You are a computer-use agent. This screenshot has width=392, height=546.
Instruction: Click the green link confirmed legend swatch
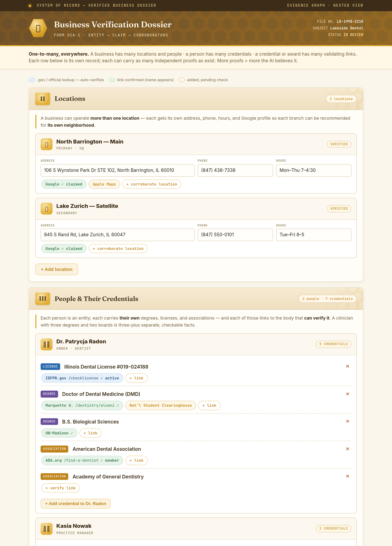tap(112, 80)
